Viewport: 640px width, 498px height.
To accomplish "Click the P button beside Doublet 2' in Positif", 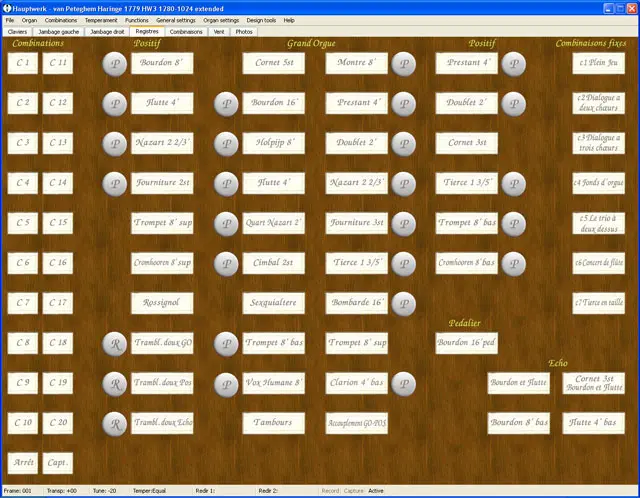I will coord(513,104).
